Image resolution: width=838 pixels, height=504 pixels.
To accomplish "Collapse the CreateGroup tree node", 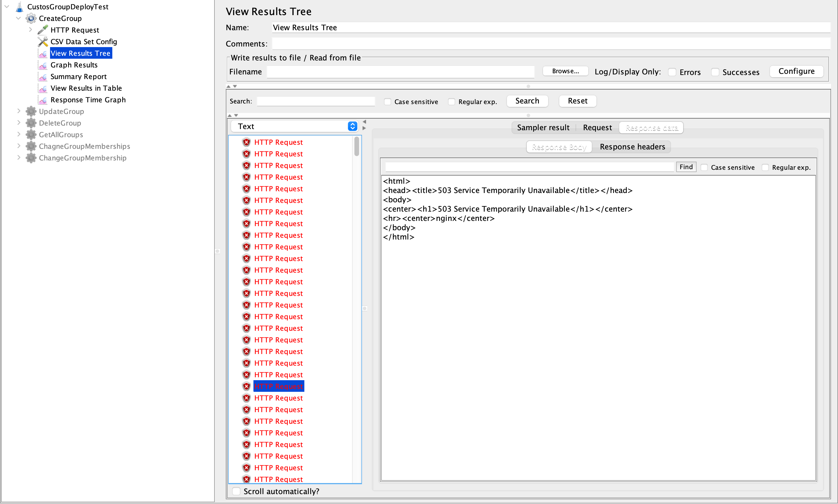I will tap(19, 18).
